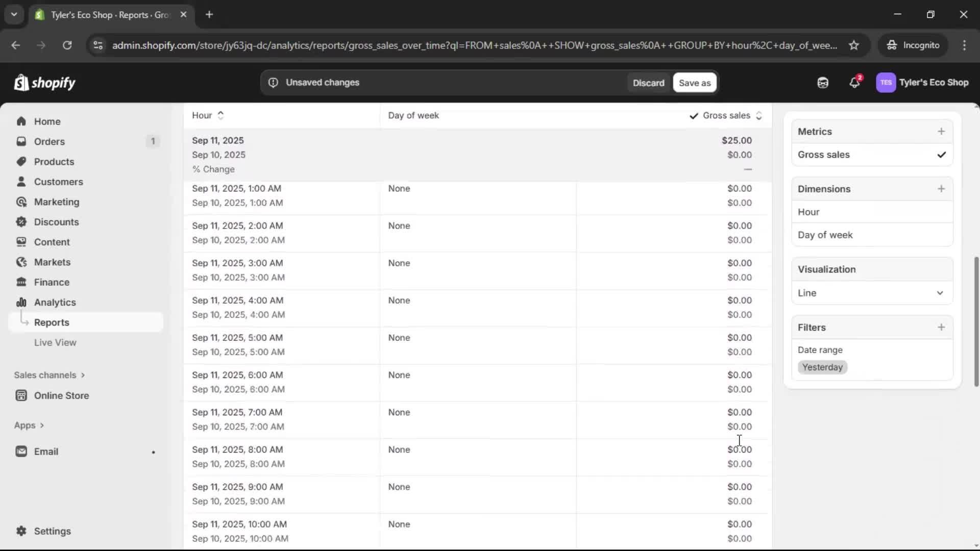Screen dimensions: 980x551
Task: Click the plus icon beside Metrics
Action: 941,132
